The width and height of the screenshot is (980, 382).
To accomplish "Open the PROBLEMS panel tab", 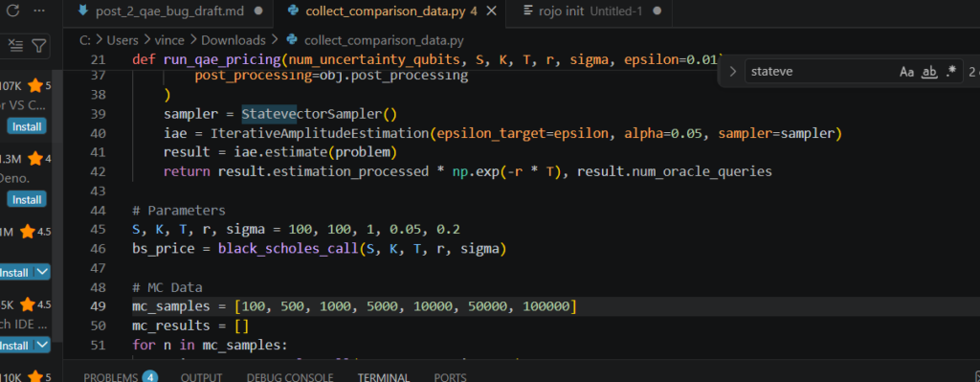I will [x=111, y=377].
